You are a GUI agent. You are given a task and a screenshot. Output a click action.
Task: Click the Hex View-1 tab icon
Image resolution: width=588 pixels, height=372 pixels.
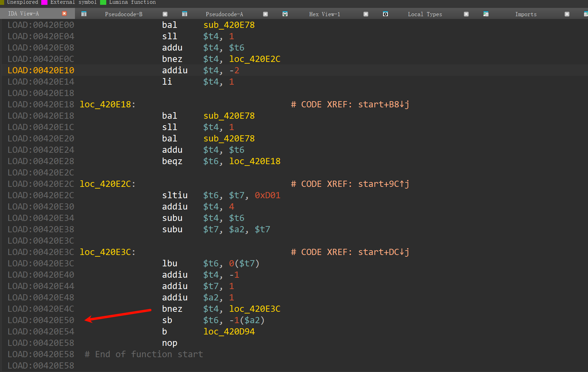pos(285,14)
